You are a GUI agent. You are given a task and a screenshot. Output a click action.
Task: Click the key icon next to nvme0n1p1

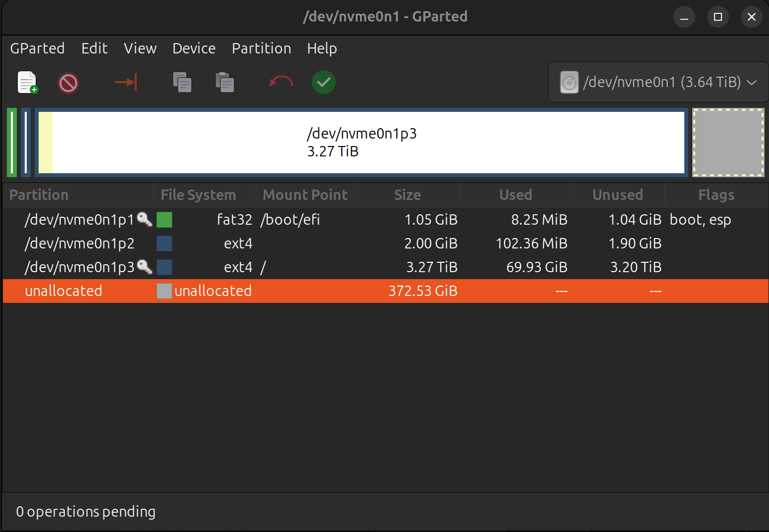[145, 219]
